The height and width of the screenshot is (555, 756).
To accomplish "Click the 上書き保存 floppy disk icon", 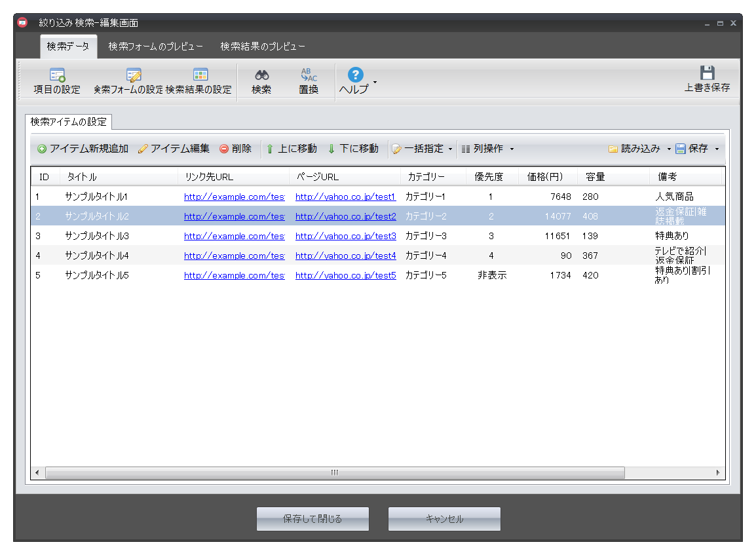I will pos(707,73).
